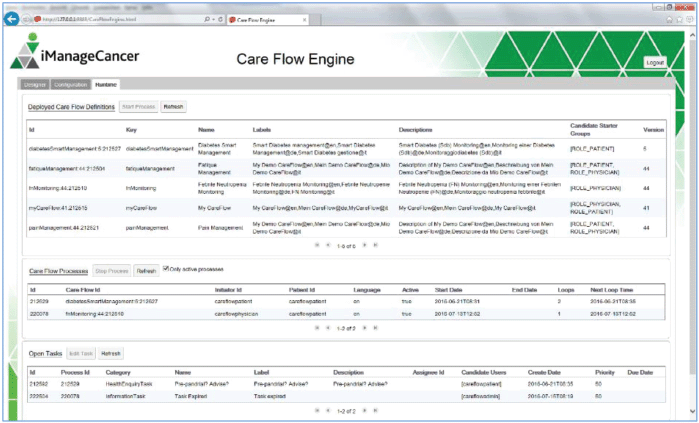
Task: Go to last page of Care Flow Processes
Action: click(375, 328)
